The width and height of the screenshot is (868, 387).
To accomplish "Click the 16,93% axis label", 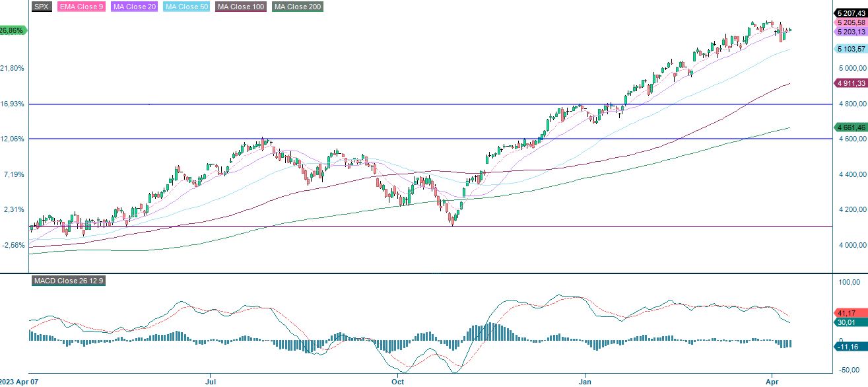I will [13, 104].
